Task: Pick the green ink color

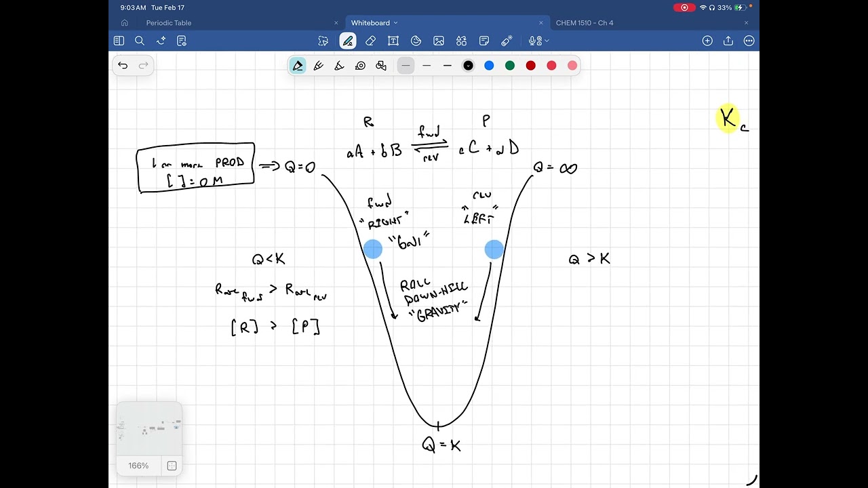Action: pos(510,66)
